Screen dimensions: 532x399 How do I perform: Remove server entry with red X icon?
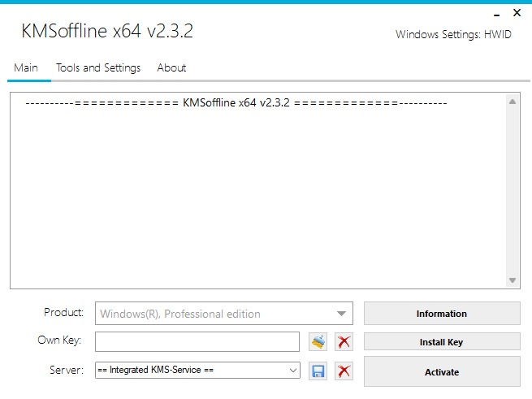[x=344, y=371]
